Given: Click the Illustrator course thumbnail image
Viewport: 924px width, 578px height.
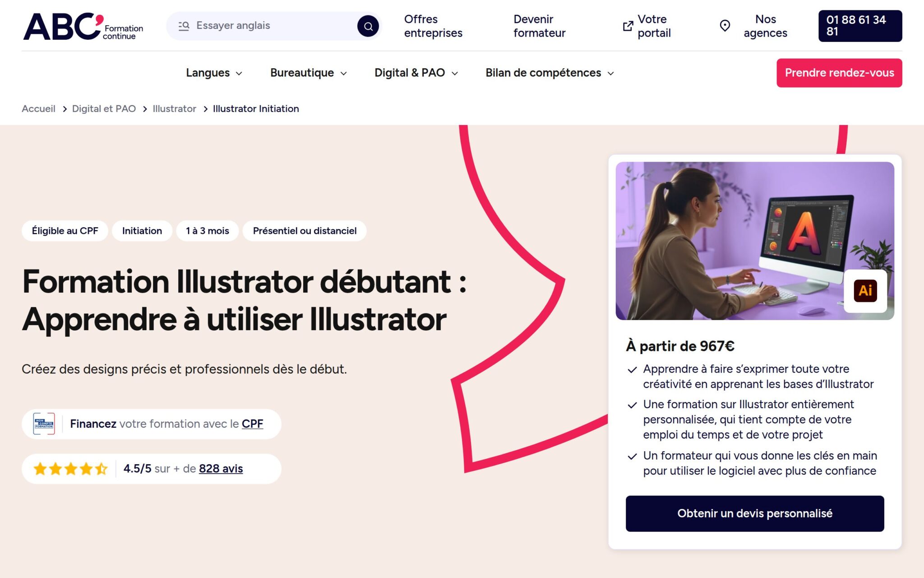Looking at the screenshot, I should pos(755,241).
